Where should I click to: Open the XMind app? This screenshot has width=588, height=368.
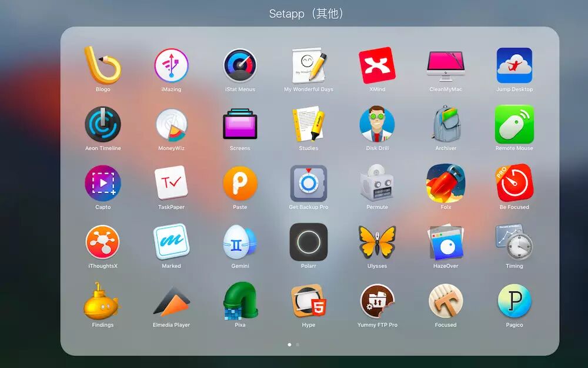click(x=377, y=65)
